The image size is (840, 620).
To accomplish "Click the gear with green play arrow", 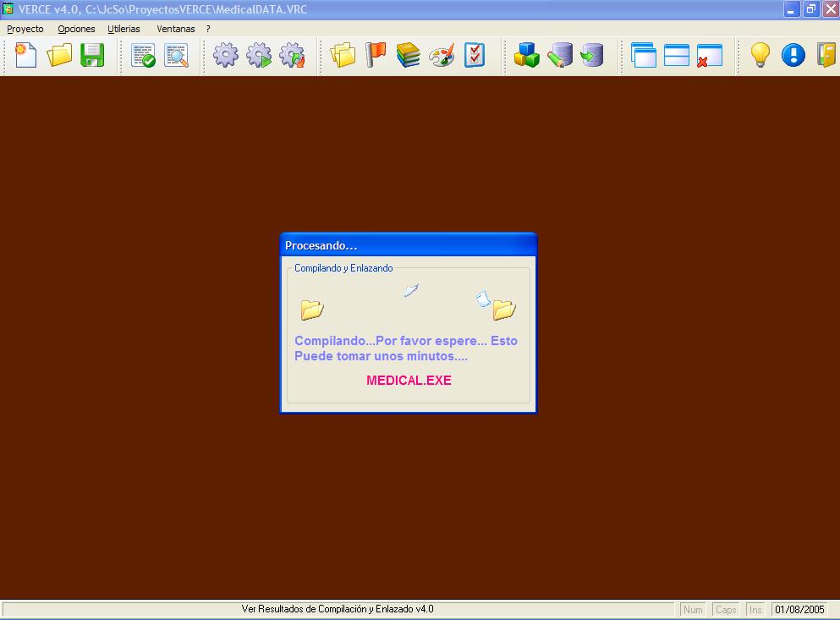I will pos(259,56).
